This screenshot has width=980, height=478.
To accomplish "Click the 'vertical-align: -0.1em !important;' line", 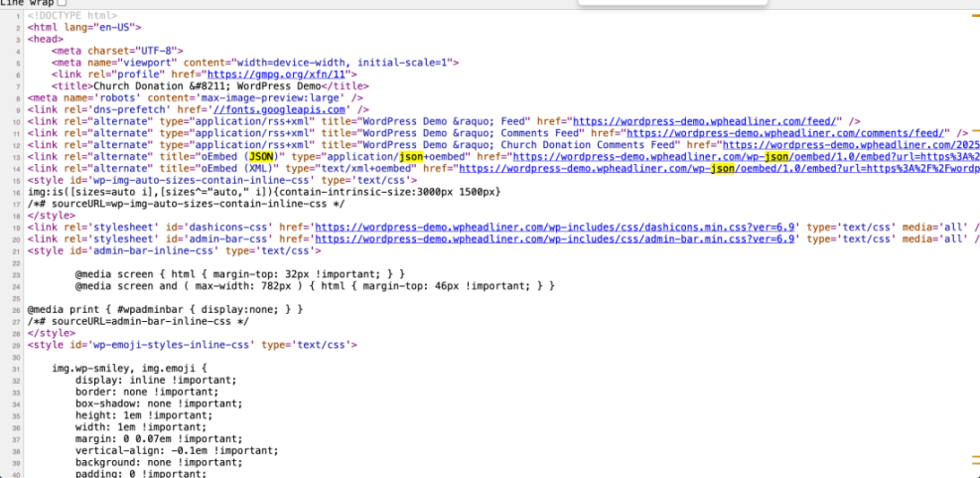I will [x=177, y=450].
